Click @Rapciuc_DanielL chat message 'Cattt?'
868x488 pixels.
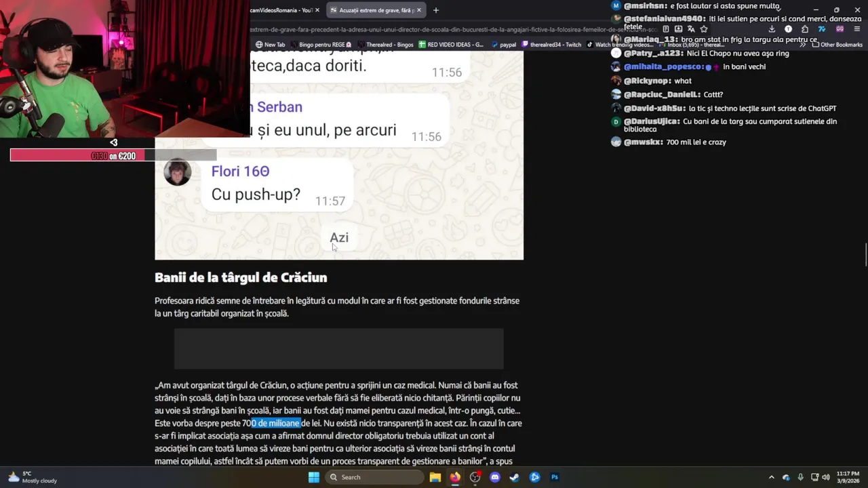click(x=713, y=95)
